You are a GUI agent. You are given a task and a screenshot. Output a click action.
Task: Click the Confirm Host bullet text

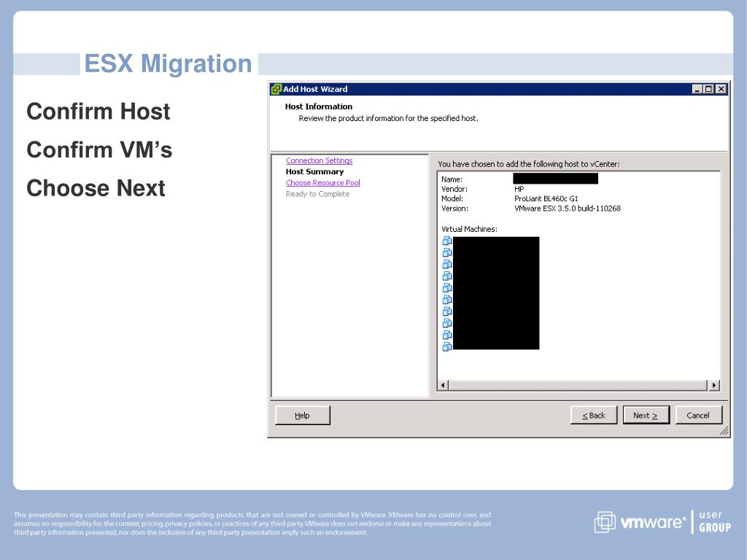(x=98, y=112)
